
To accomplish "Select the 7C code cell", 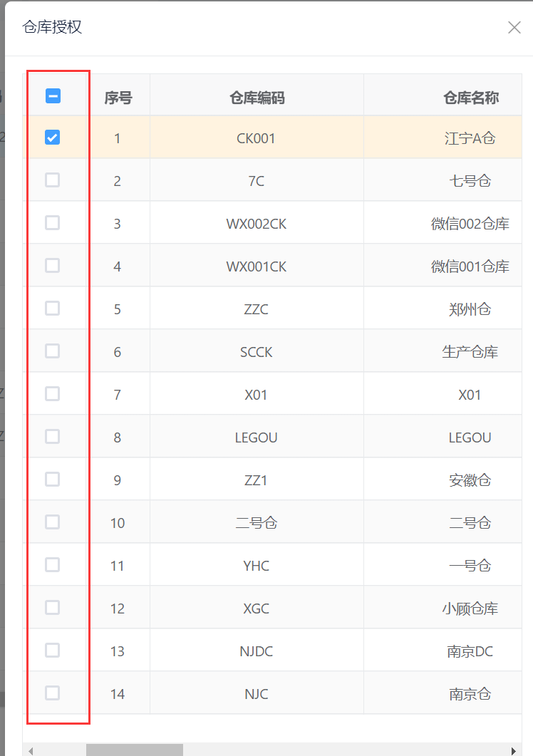I will tap(256, 181).
